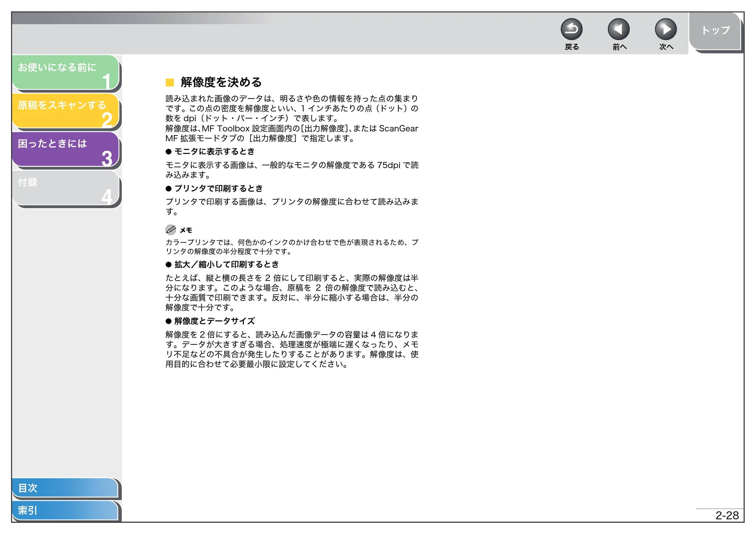Open the 付録 appendix tab
This screenshot has height=534, width=756.
(66, 188)
